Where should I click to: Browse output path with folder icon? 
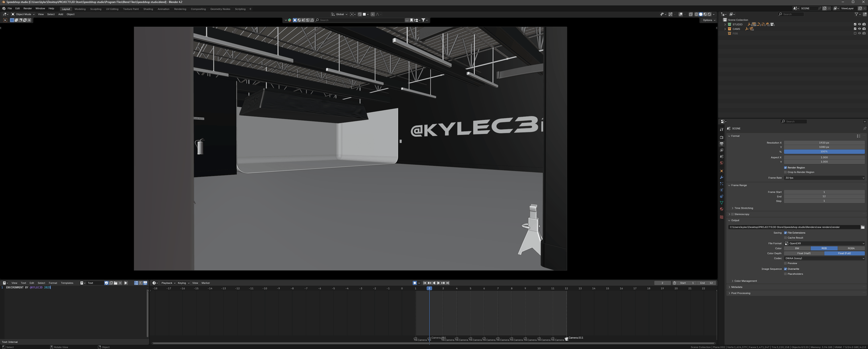tap(863, 227)
